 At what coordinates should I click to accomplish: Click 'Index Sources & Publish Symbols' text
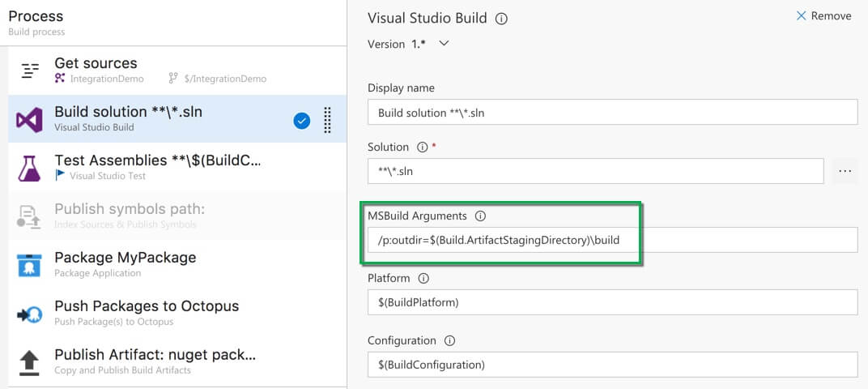click(126, 224)
